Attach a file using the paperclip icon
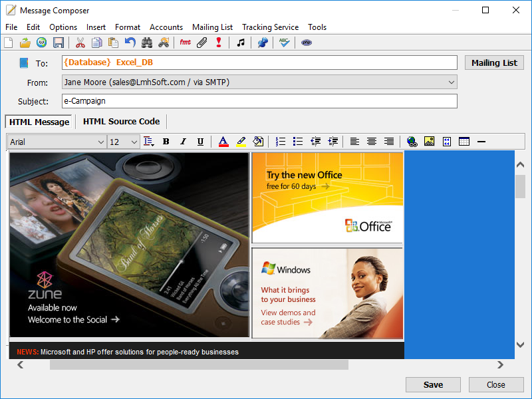 (x=201, y=43)
